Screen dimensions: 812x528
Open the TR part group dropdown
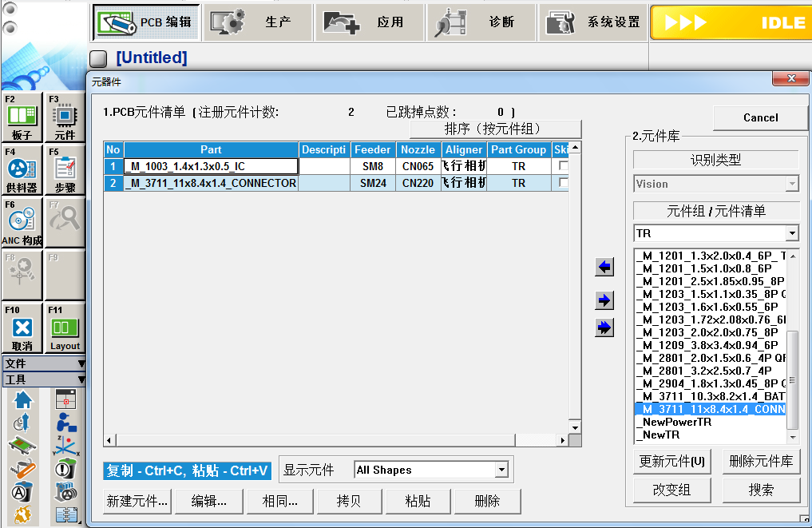(791, 232)
